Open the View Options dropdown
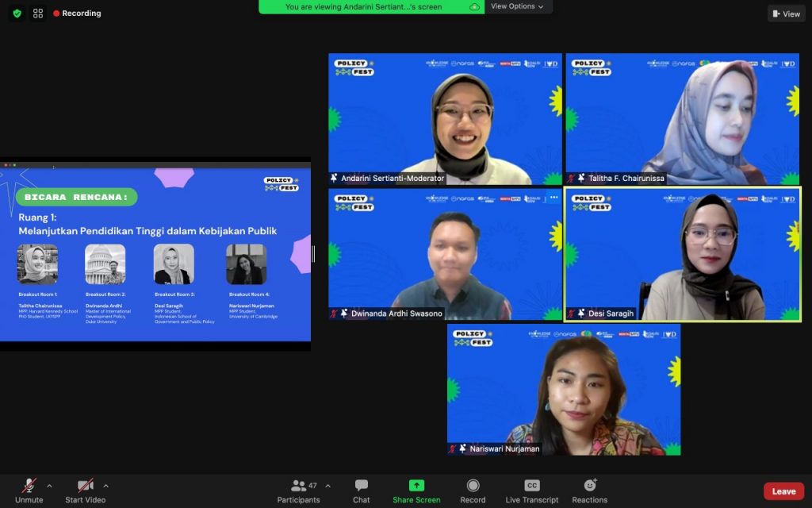Screen dimensions: 812x508 pos(517,6)
